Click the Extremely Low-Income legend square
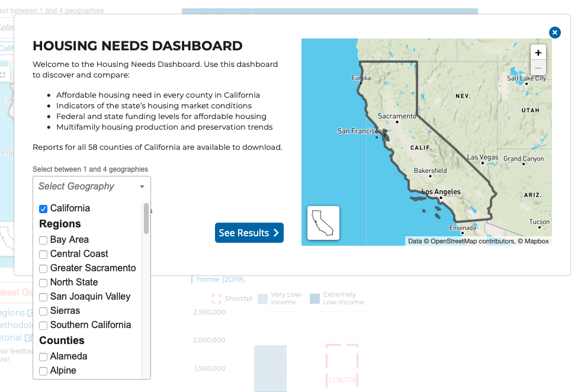 click(x=314, y=298)
